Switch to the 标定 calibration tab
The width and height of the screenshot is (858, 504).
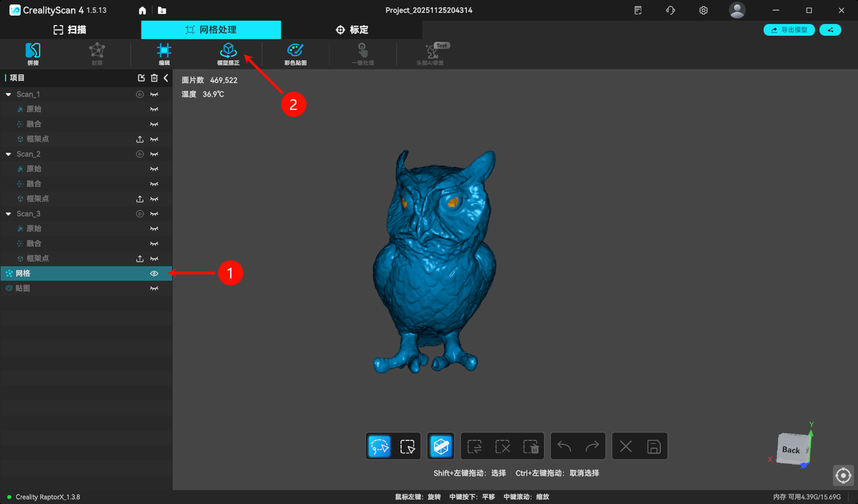click(352, 29)
